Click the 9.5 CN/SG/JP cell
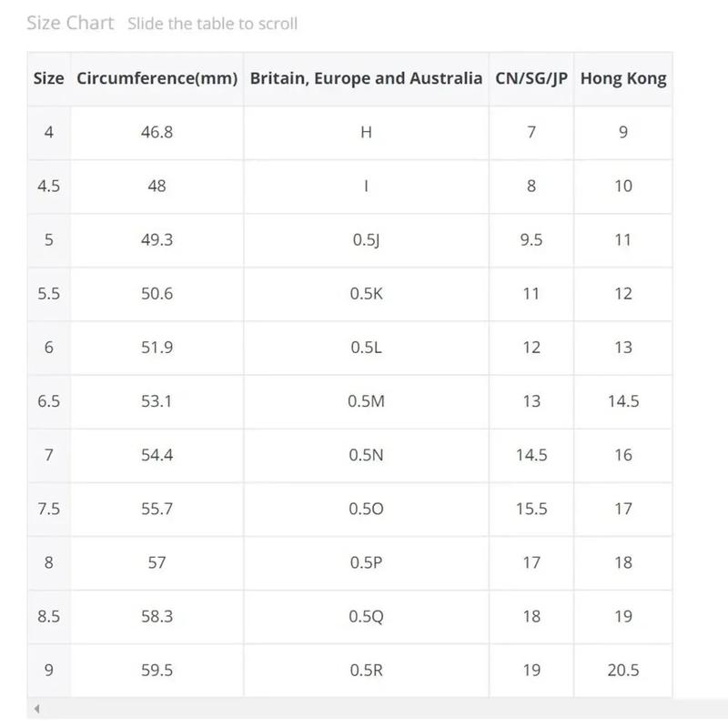 (531, 240)
